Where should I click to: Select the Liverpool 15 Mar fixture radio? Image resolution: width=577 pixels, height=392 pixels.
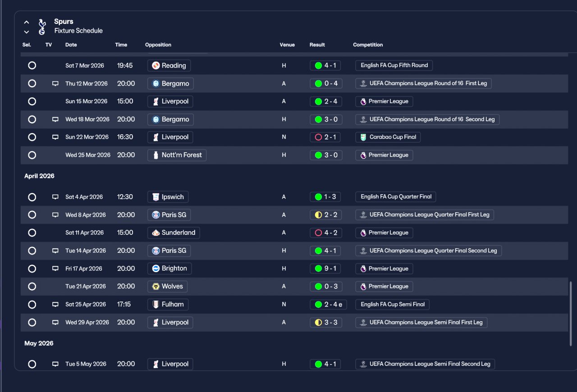coord(32,101)
